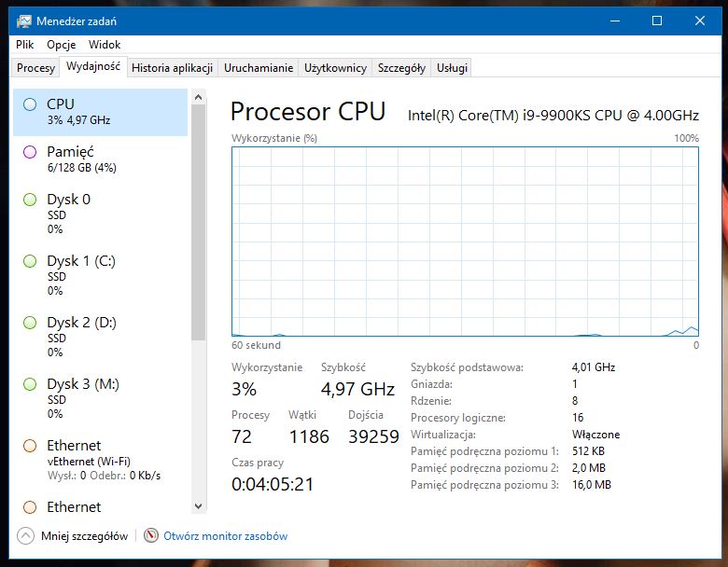Open the Widok menu
Viewport: 728px width, 567px height.
105,45
